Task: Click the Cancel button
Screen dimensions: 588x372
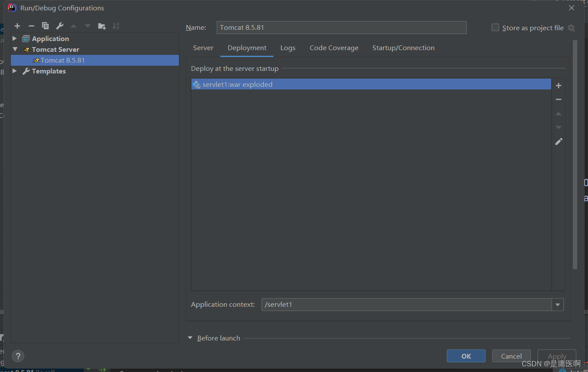Action: tap(512, 356)
